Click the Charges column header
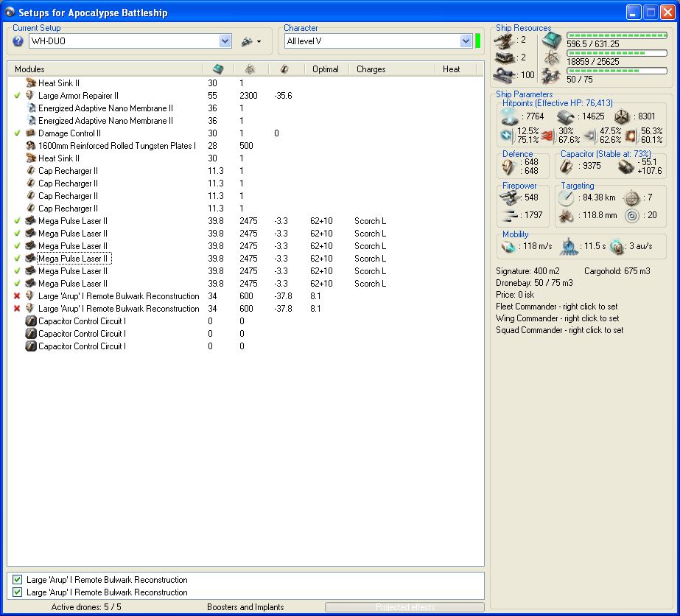680x616 pixels. 371,69
